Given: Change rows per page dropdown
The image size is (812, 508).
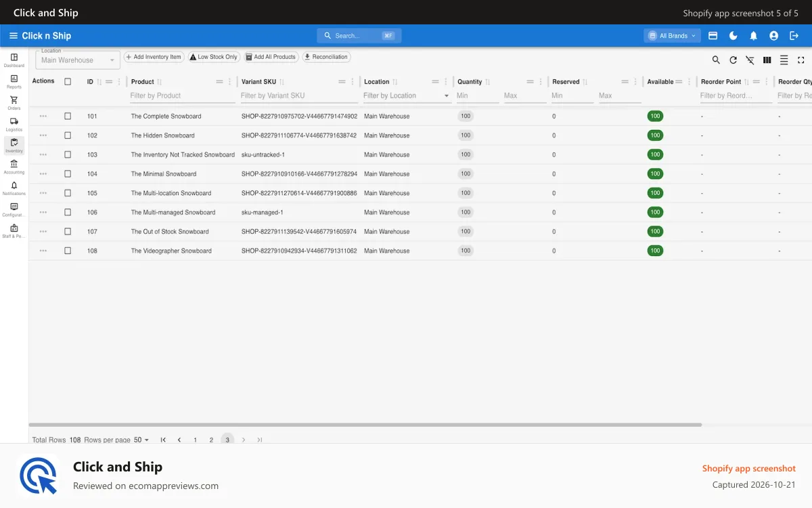Looking at the screenshot, I should [141, 440].
